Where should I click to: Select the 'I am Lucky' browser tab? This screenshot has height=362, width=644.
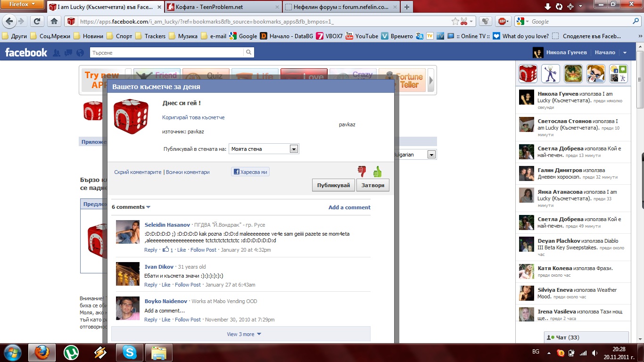tap(105, 7)
